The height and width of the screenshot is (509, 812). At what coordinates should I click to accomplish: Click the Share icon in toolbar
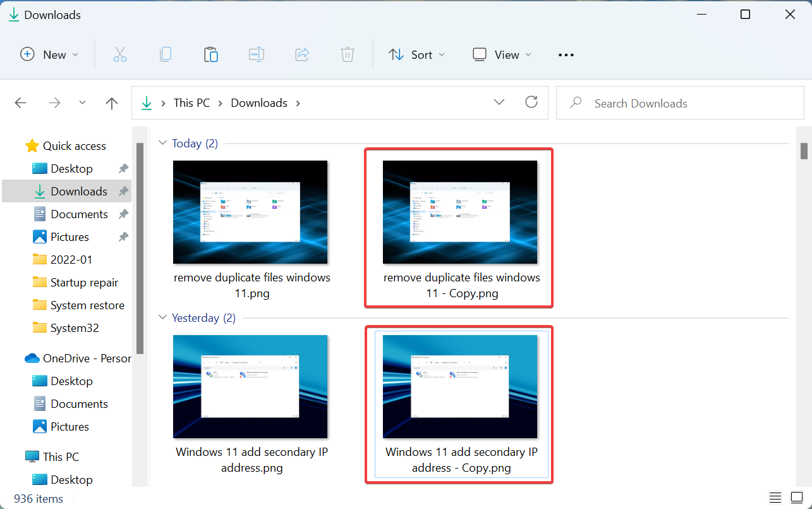(302, 55)
